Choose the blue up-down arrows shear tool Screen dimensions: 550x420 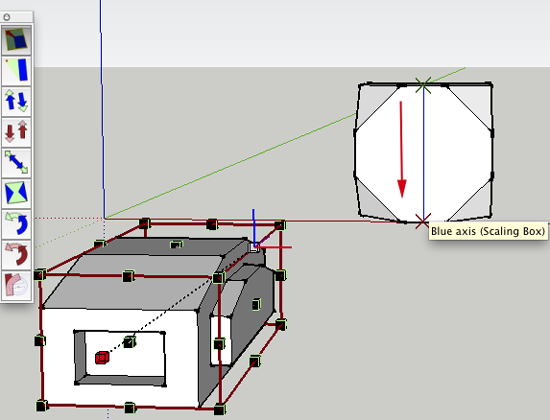(x=16, y=101)
